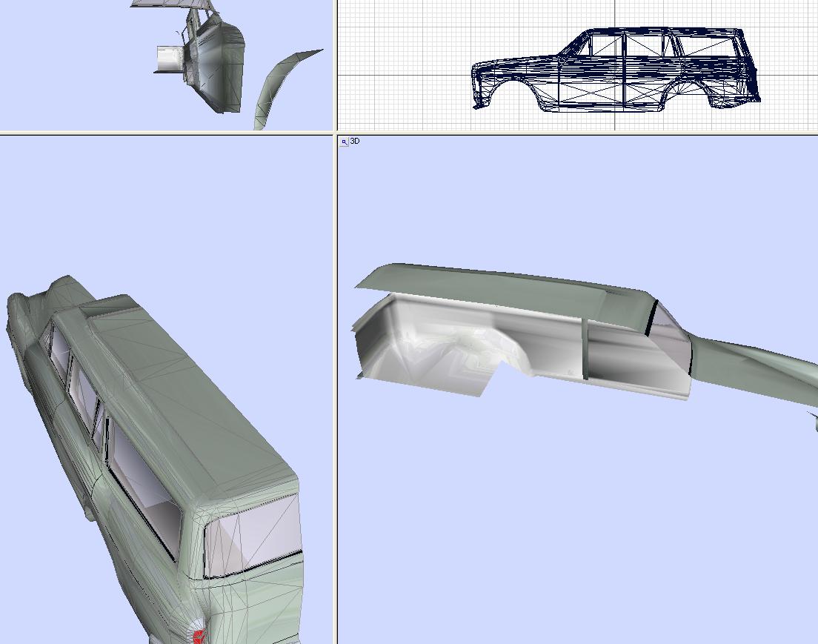The width and height of the screenshot is (818, 644).
Task: Click the zoom icon in the 3D viewport
Action: tap(345, 142)
